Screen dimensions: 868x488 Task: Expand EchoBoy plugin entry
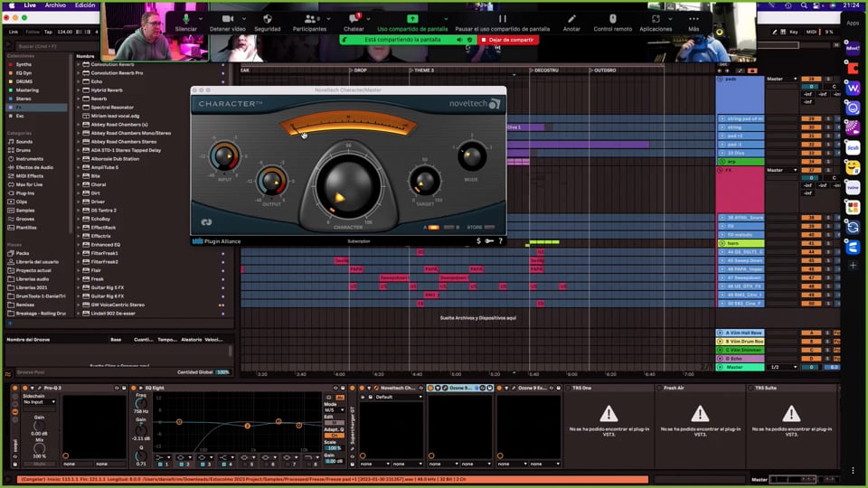point(78,219)
